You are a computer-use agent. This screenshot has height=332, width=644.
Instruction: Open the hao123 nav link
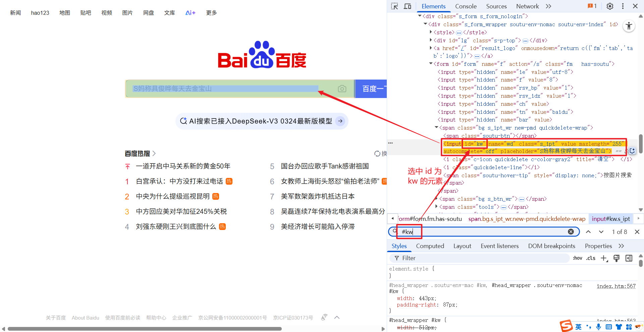click(40, 13)
